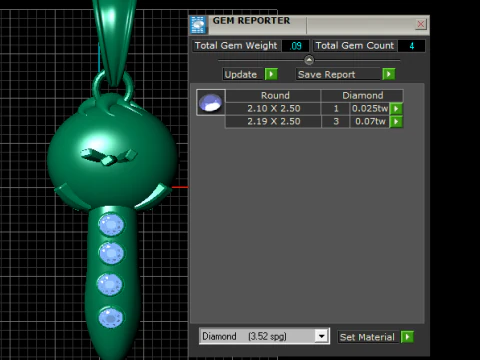Open the Diamond (3.52 spg) material dropdown
The height and width of the screenshot is (360, 480).
[321, 336]
